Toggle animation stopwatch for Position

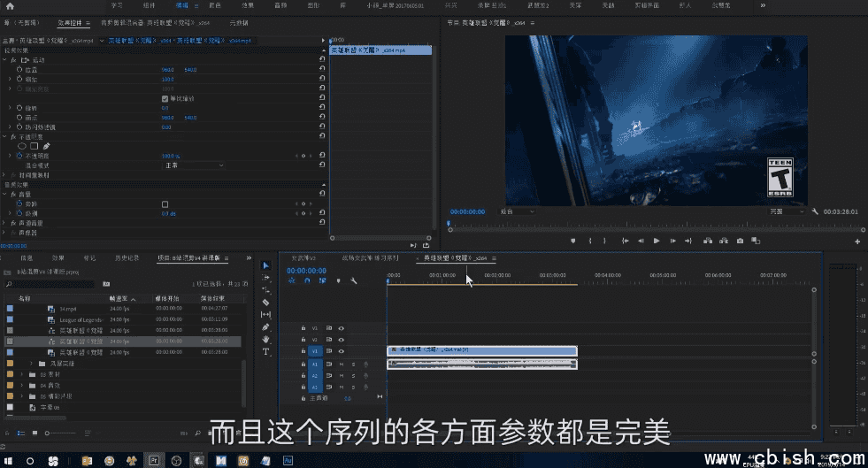click(19, 70)
